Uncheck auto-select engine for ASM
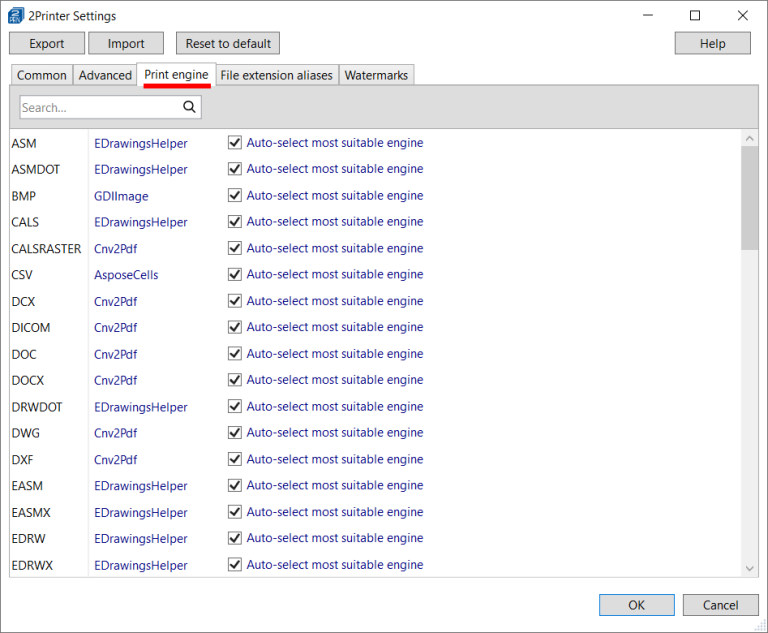 click(235, 143)
